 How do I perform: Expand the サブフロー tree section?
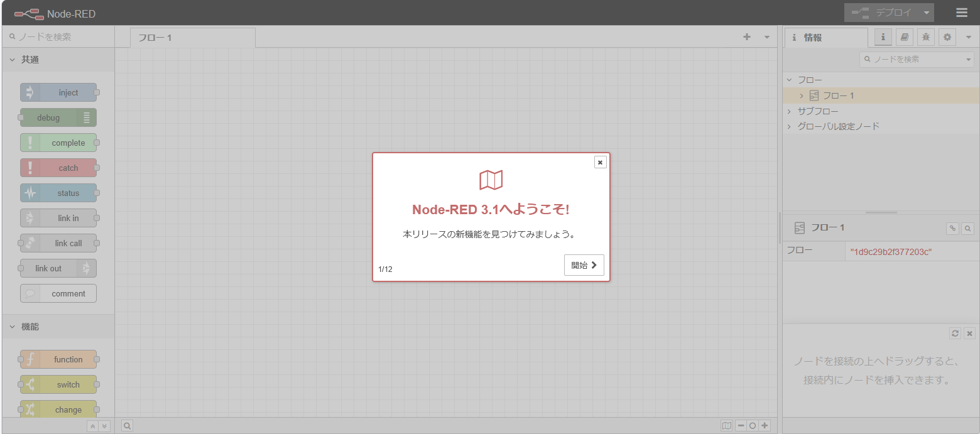pyautogui.click(x=789, y=111)
